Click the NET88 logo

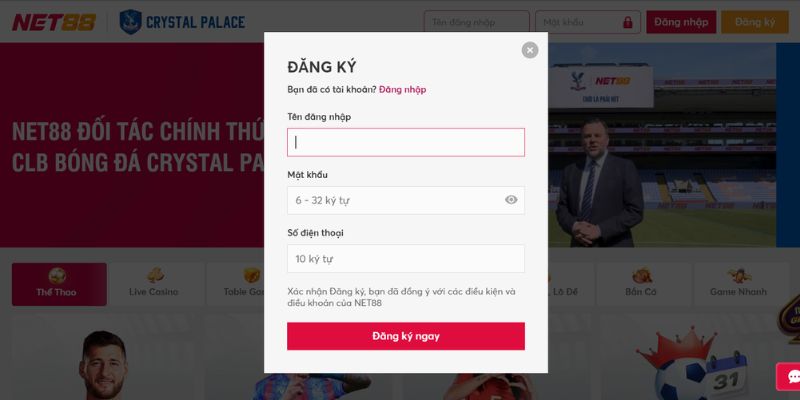pyautogui.click(x=54, y=22)
